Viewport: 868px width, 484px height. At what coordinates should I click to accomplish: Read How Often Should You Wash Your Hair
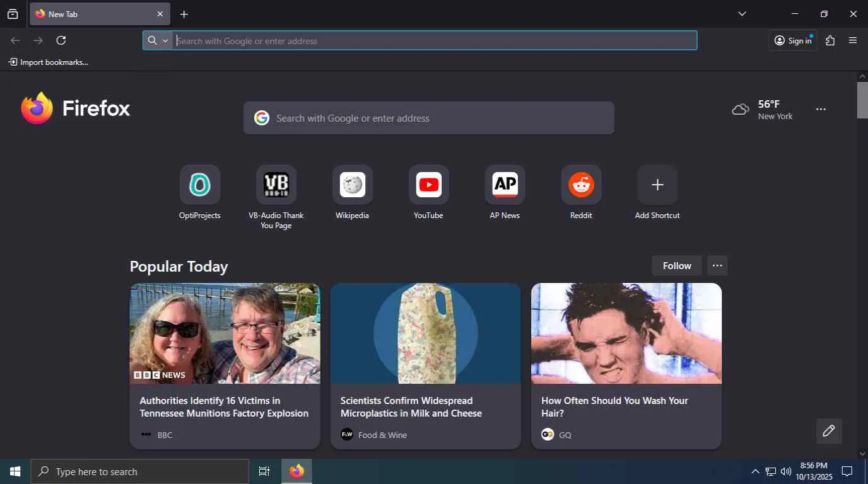pos(614,407)
